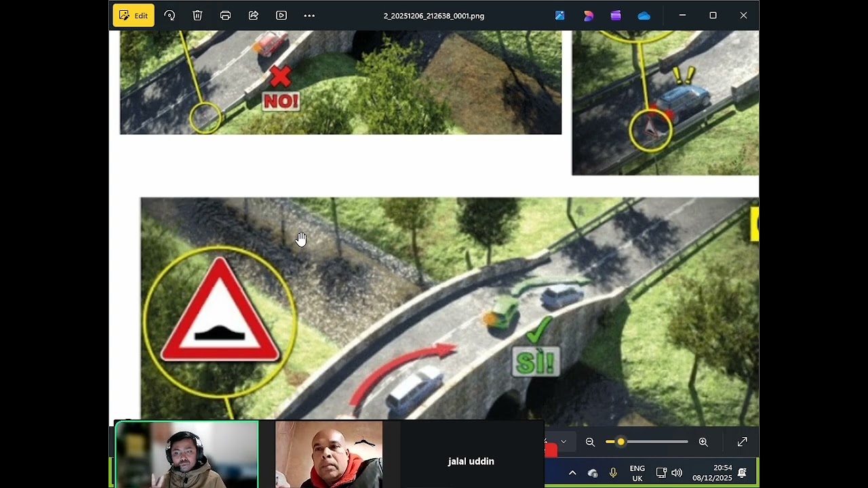Open the clock showing 20:54 08/12/2025
Image resolution: width=868 pixels, height=488 pixels.
coord(712,473)
